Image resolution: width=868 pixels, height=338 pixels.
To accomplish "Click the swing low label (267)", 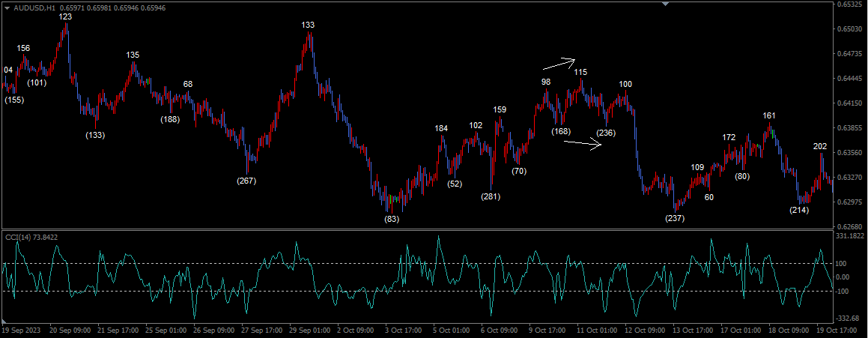I will coord(246,181).
